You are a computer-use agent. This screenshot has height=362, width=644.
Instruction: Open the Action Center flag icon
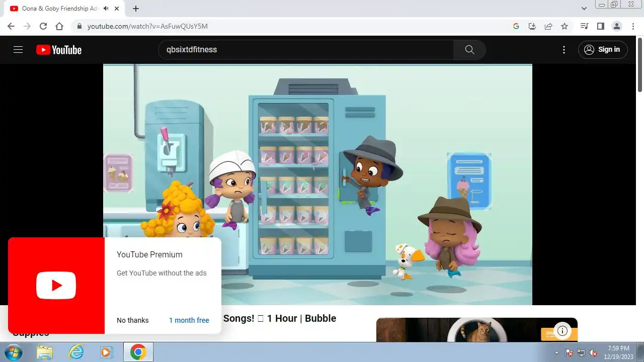coord(569,352)
